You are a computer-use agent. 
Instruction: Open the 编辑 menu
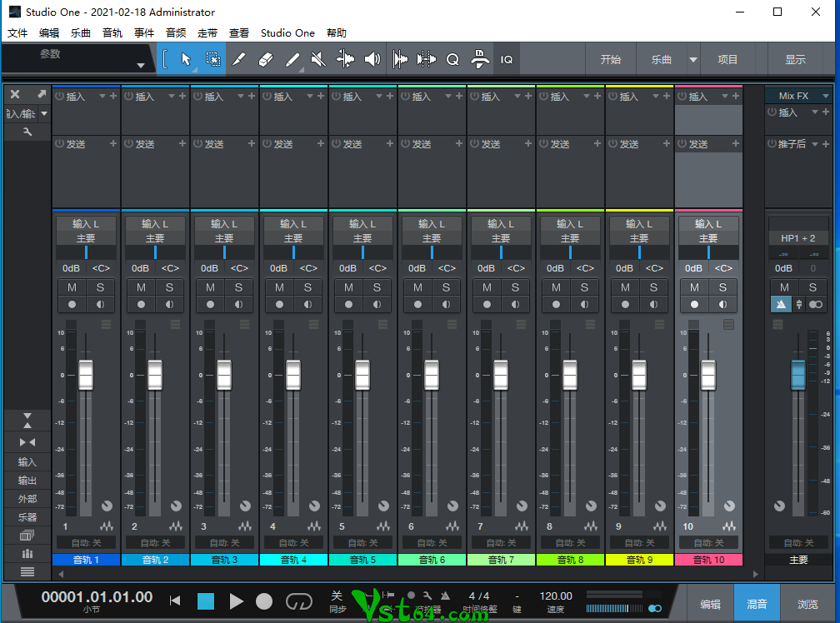pos(48,32)
